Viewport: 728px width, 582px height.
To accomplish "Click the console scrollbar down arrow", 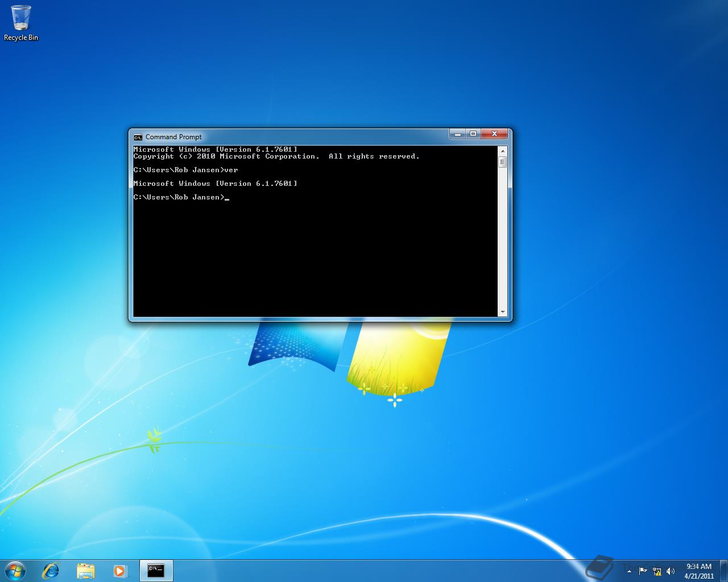I will coord(502,312).
